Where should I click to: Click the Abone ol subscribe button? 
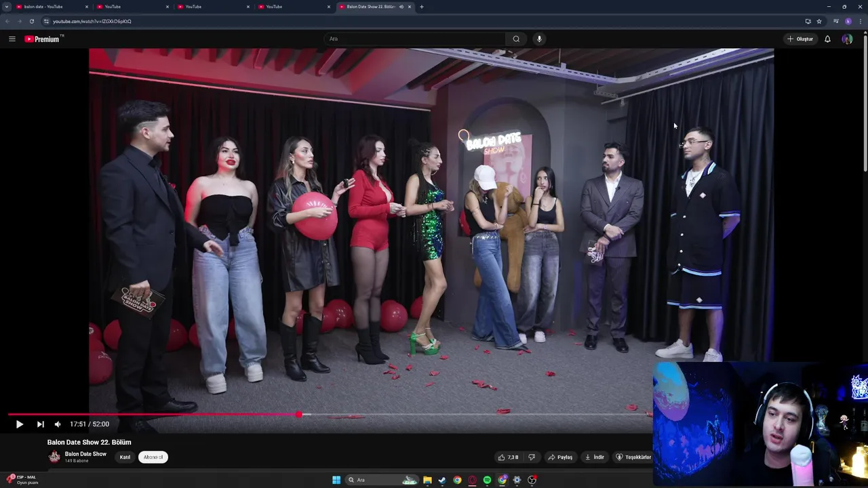(x=153, y=457)
